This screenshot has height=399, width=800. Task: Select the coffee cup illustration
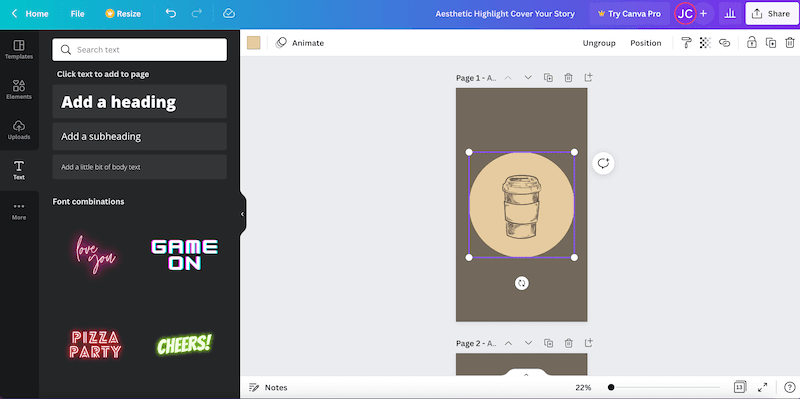(x=521, y=206)
